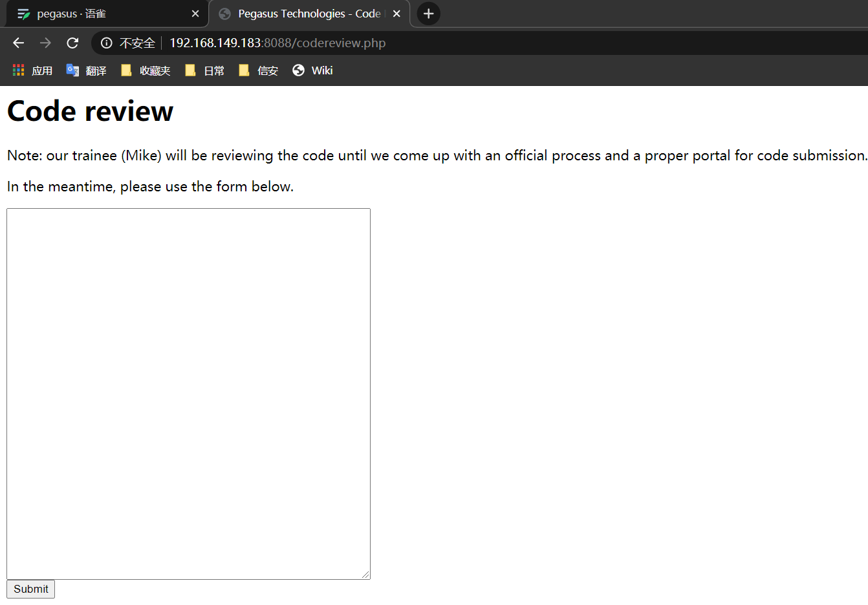
Task: Close the Pegasus Technologies tab
Action: 396,14
